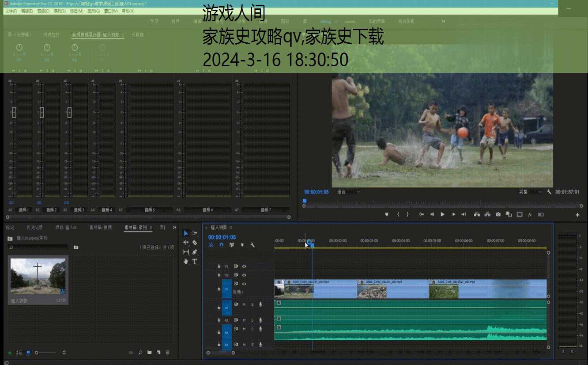Open audio track mixer panel menu

coord(123,34)
